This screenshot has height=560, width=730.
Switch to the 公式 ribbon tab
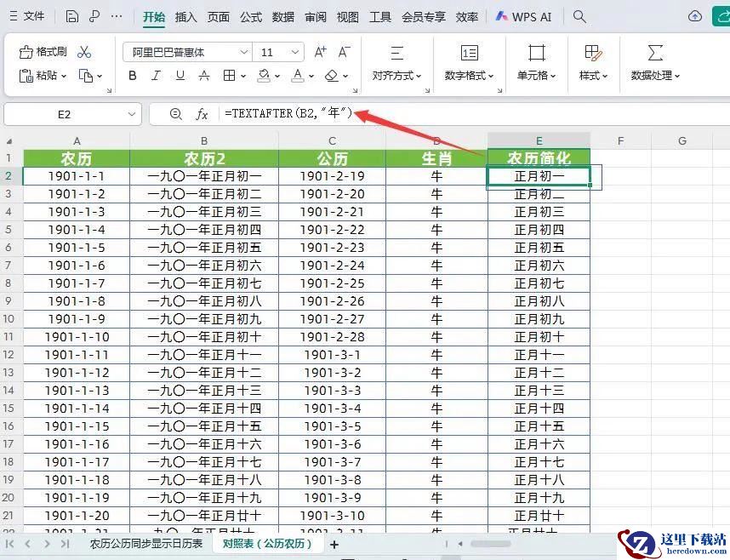pos(251,17)
